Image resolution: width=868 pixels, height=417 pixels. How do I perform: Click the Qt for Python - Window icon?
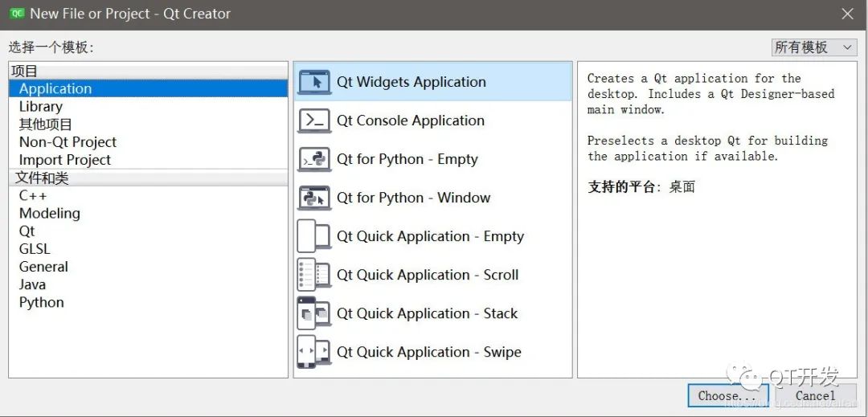click(x=314, y=198)
